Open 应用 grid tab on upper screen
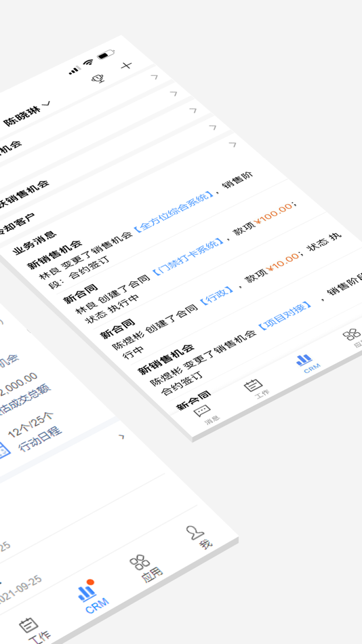Screen dimensions: 362x644 coord(353,337)
